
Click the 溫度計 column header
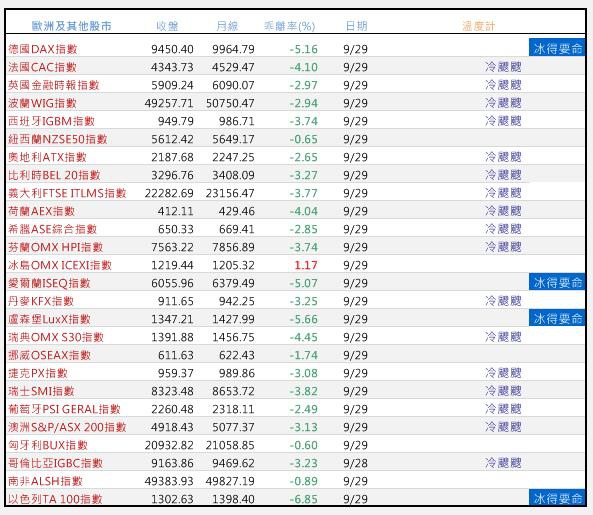click(478, 26)
